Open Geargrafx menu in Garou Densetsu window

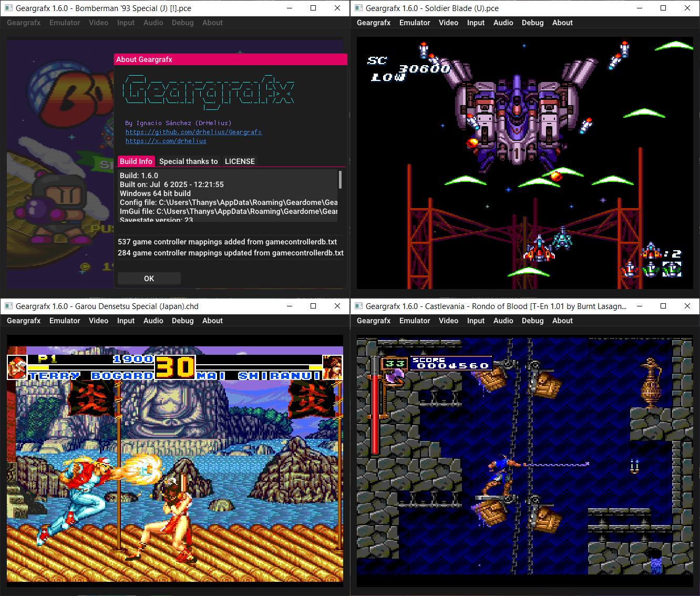click(24, 321)
